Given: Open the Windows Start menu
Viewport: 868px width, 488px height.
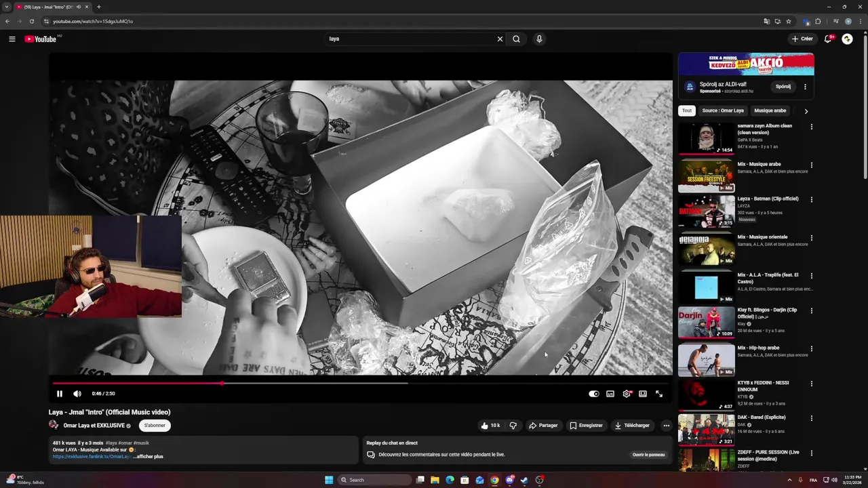Looking at the screenshot, I should [329, 480].
